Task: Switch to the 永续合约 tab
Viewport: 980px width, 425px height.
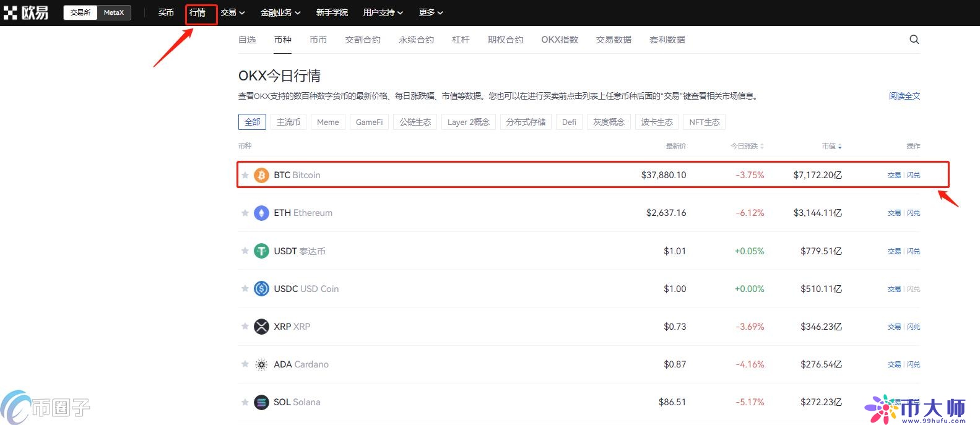Action: pos(416,40)
